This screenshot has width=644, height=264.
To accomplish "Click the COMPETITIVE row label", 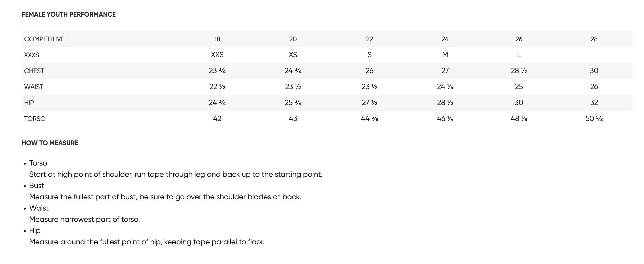I will coord(44,39).
